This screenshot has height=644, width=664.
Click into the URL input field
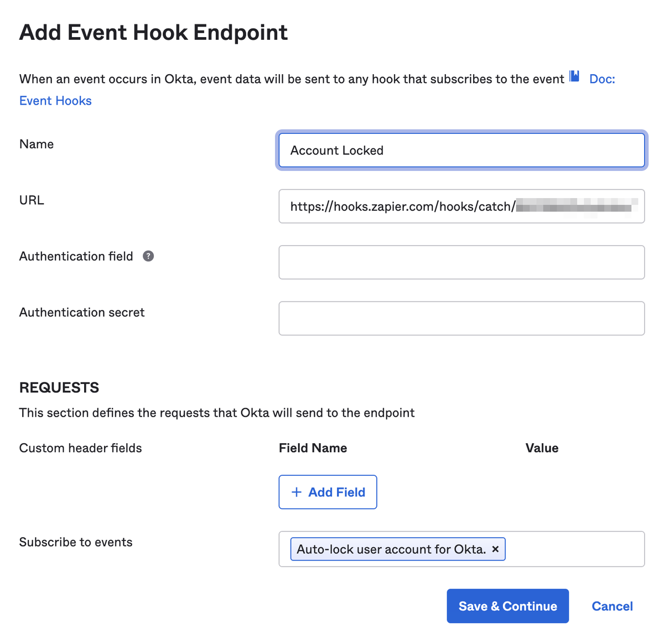click(x=461, y=206)
